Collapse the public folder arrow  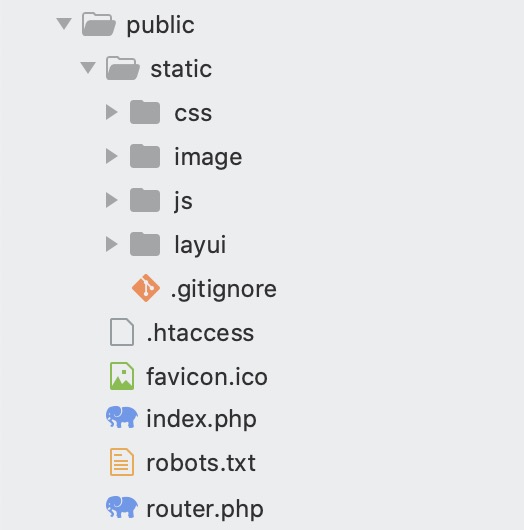pyautogui.click(x=64, y=24)
